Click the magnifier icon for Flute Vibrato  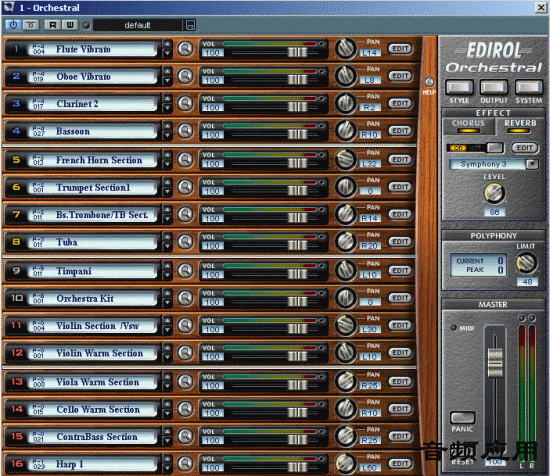(x=185, y=49)
